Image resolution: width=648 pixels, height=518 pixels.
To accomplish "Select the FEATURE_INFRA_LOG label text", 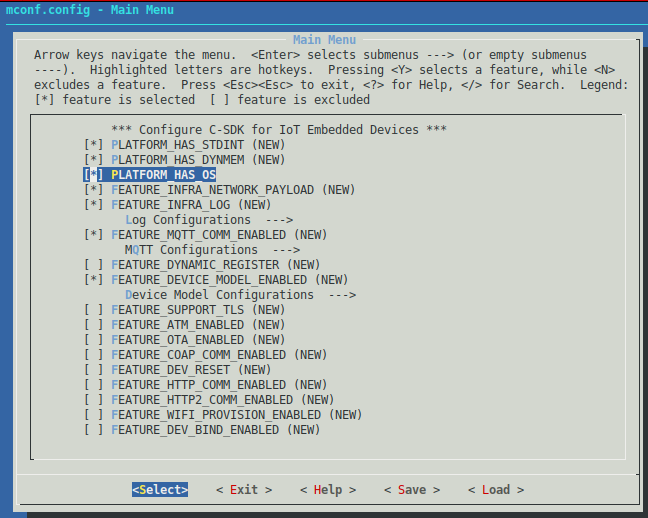I will 171,205.
